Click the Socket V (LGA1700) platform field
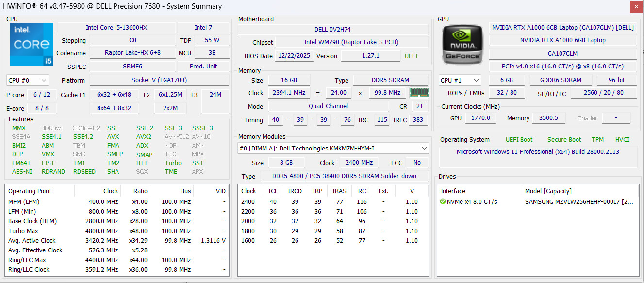Image resolution: width=644 pixels, height=283 pixels. point(159,80)
